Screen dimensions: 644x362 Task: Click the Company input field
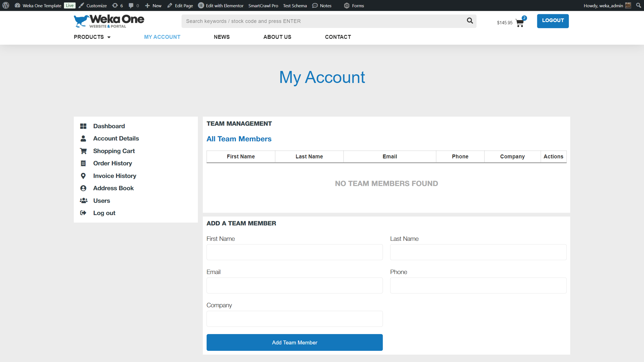coord(295,318)
